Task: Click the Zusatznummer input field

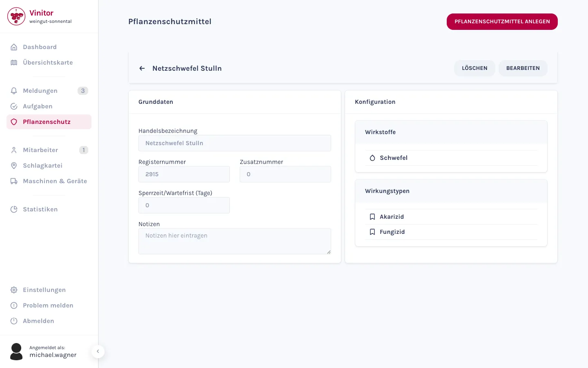Action: pos(285,174)
